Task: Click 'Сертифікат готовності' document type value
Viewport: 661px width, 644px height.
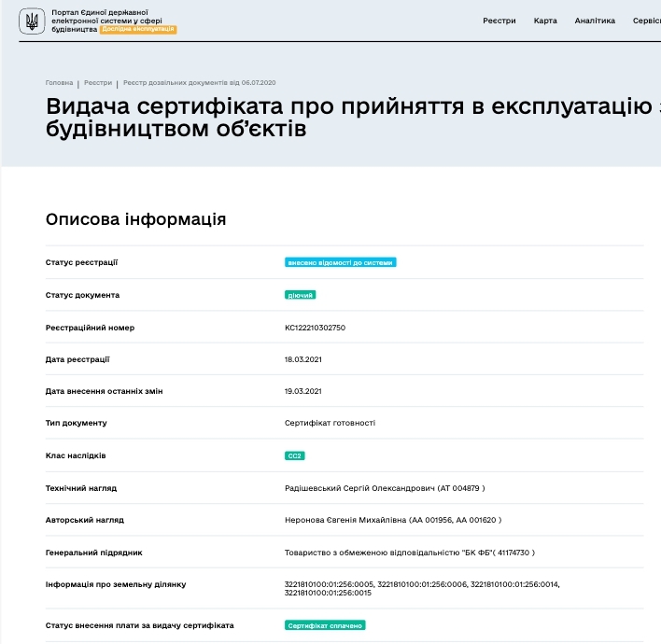Action: coord(330,423)
